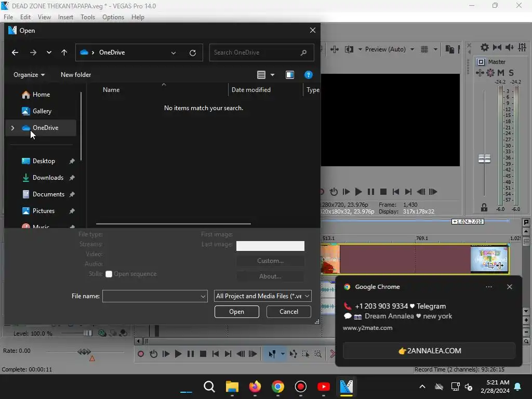Mute the Master bus

point(501,73)
